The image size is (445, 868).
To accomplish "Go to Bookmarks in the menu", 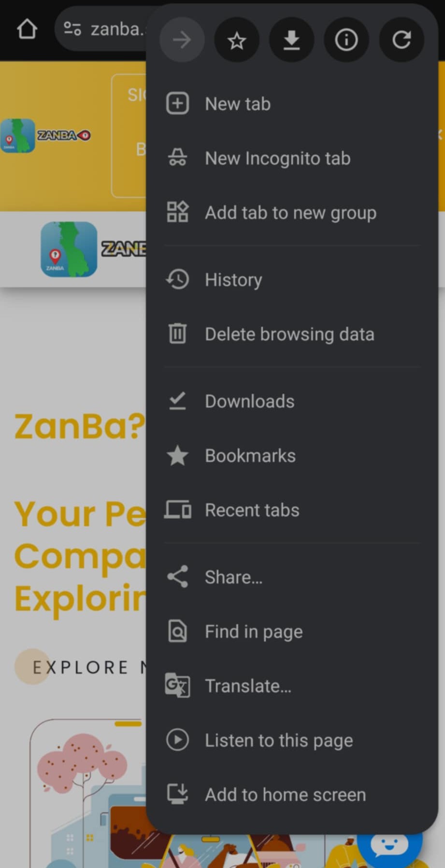I will pos(250,456).
